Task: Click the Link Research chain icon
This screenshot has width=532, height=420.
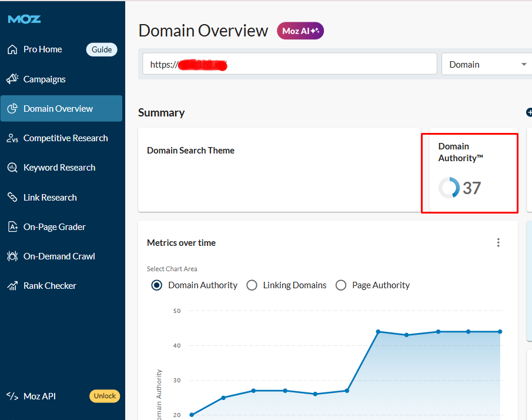Action: coord(12,198)
